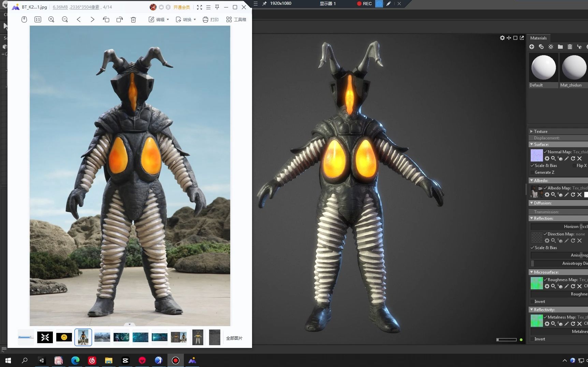Adjust the Horizon Occlusion slider
The height and width of the screenshot is (367, 588).
[x=559, y=227]
